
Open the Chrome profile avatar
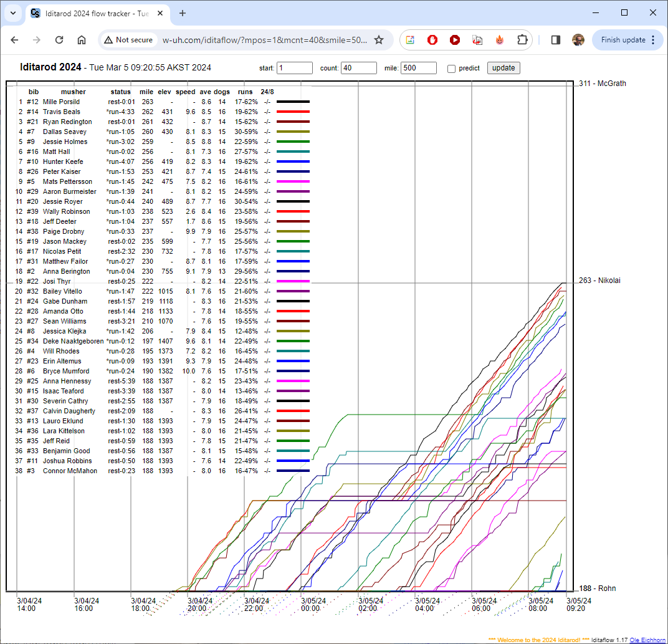point(578,40)
